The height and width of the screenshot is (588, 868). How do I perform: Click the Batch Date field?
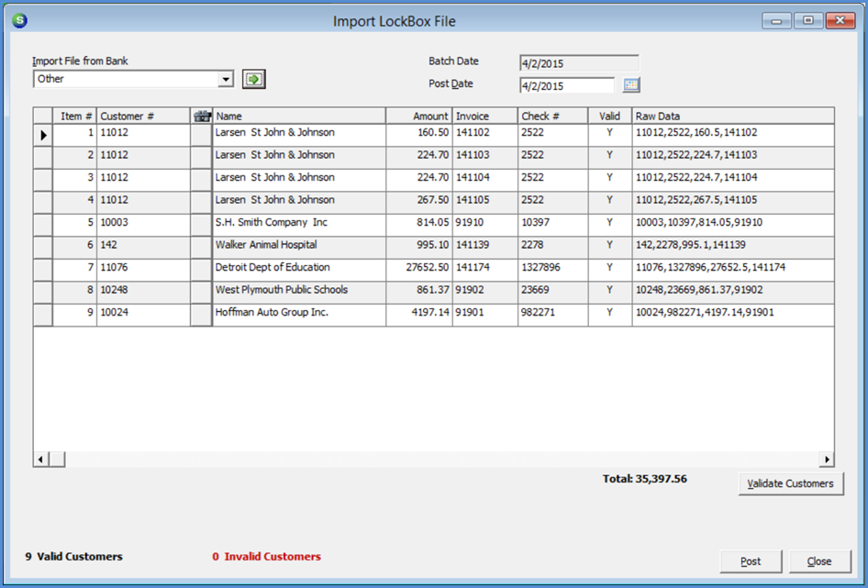pos(579,63)
